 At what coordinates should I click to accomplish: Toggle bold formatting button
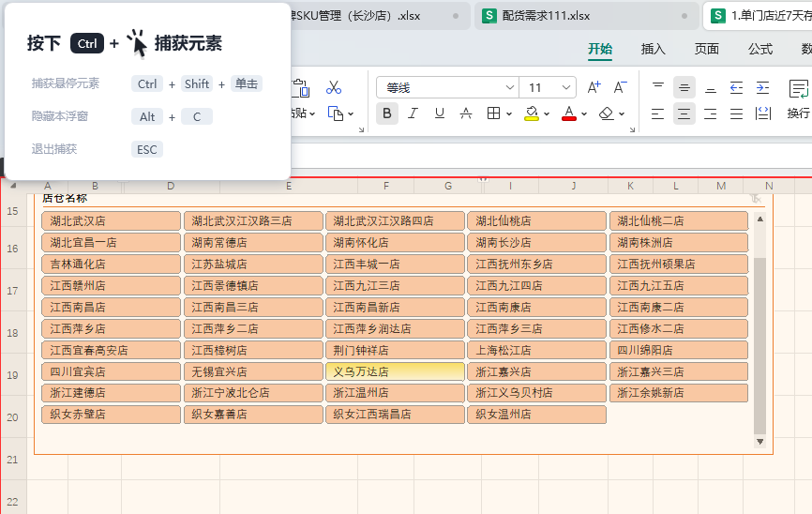click(x=387, y=113)
